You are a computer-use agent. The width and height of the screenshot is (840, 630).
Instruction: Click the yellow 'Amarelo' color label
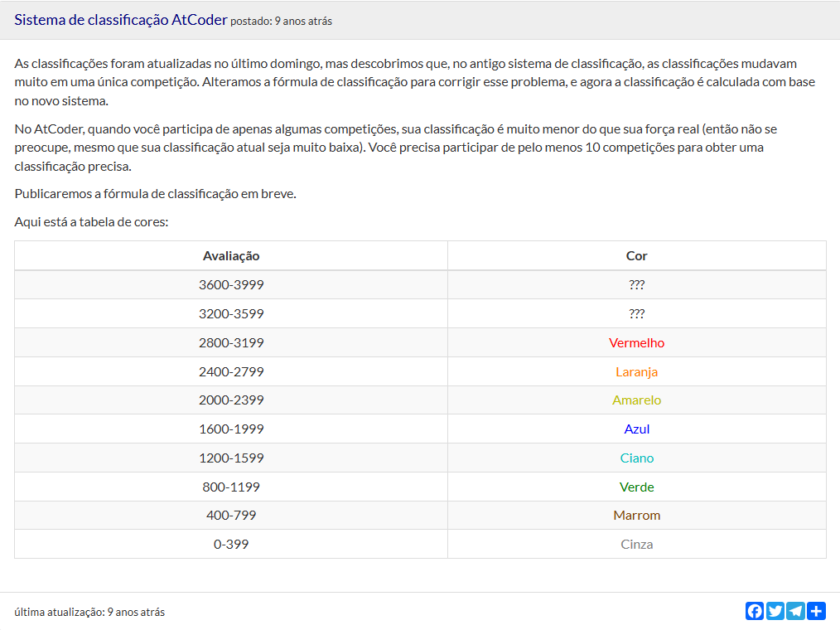(x=636, y=400)
